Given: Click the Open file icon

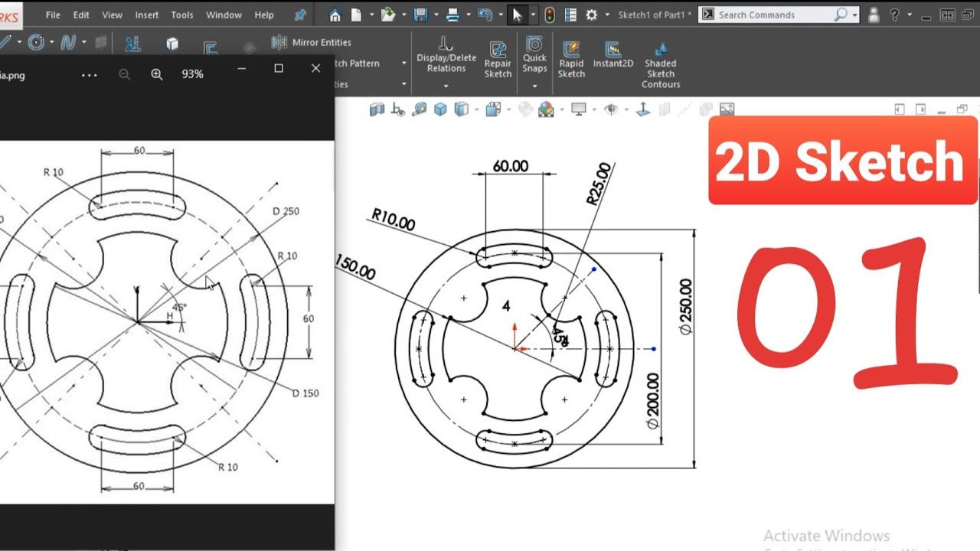Looking at the screenshot, I should pos(388,15).
